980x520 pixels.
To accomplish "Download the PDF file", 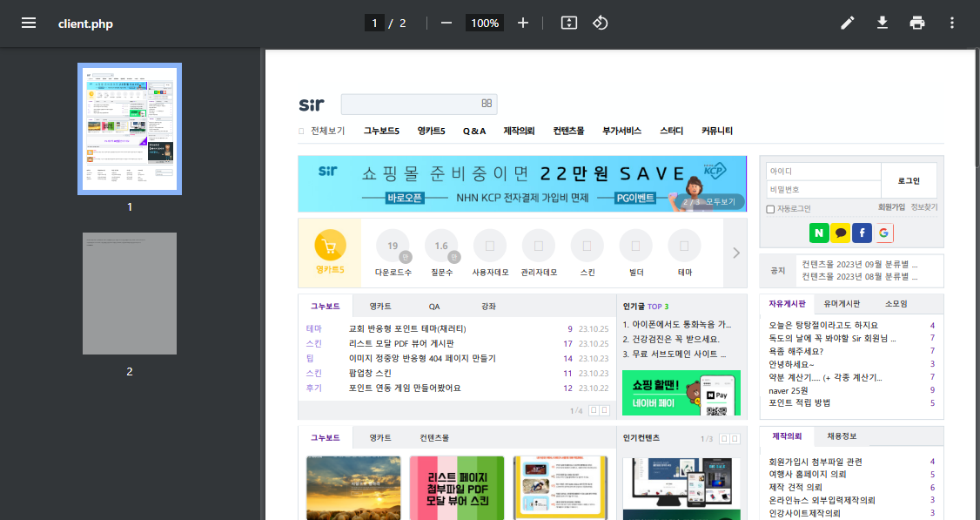I will pyautogui.click(x=883, y=24).
